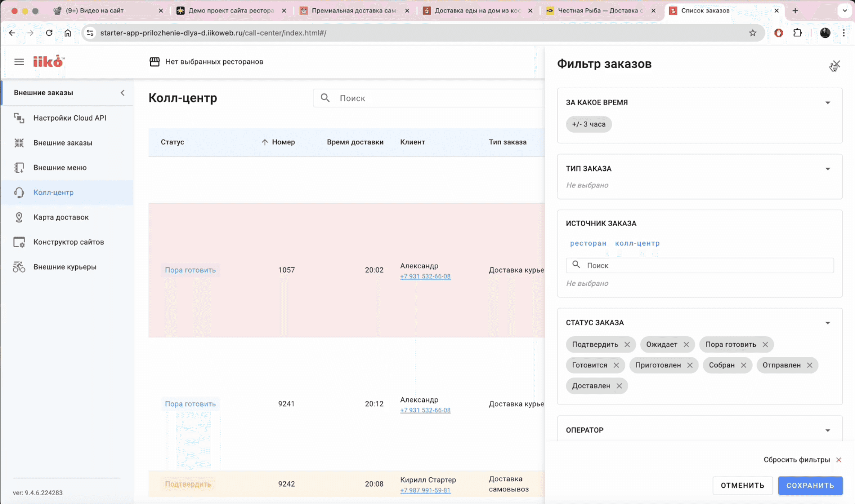Remove the Доставлен status chip
Viewport: 855px width, 504px height.
coord(619,386)
